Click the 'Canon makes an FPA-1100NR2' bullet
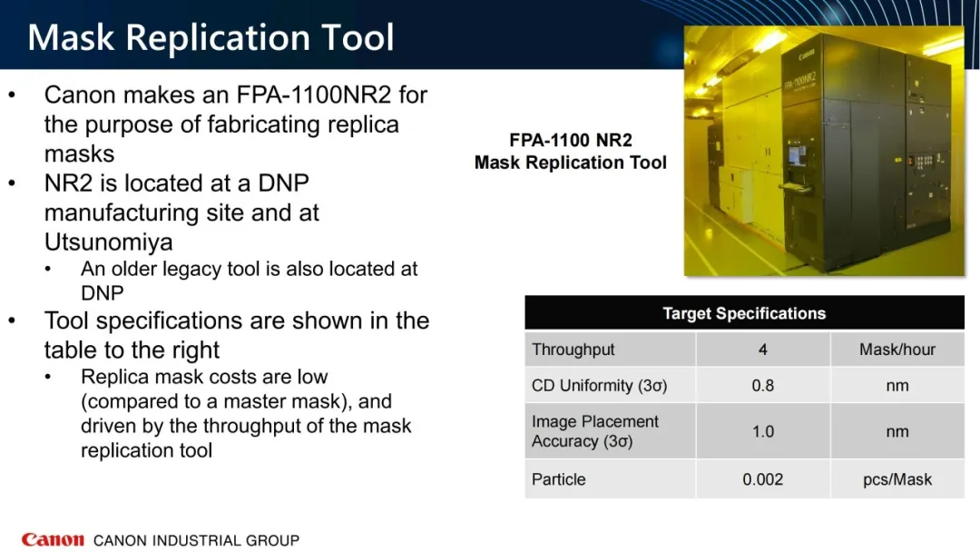This screenshot has width=980, height=552. coord(236,123)
